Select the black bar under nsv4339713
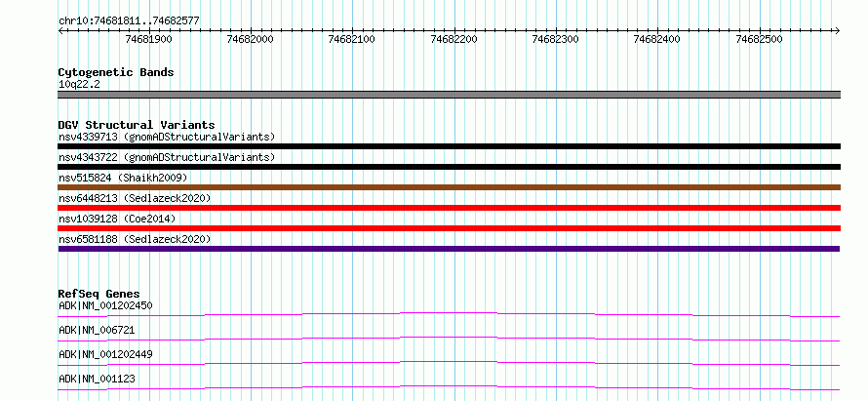868x401 pixels. click(x=449, y=146)
